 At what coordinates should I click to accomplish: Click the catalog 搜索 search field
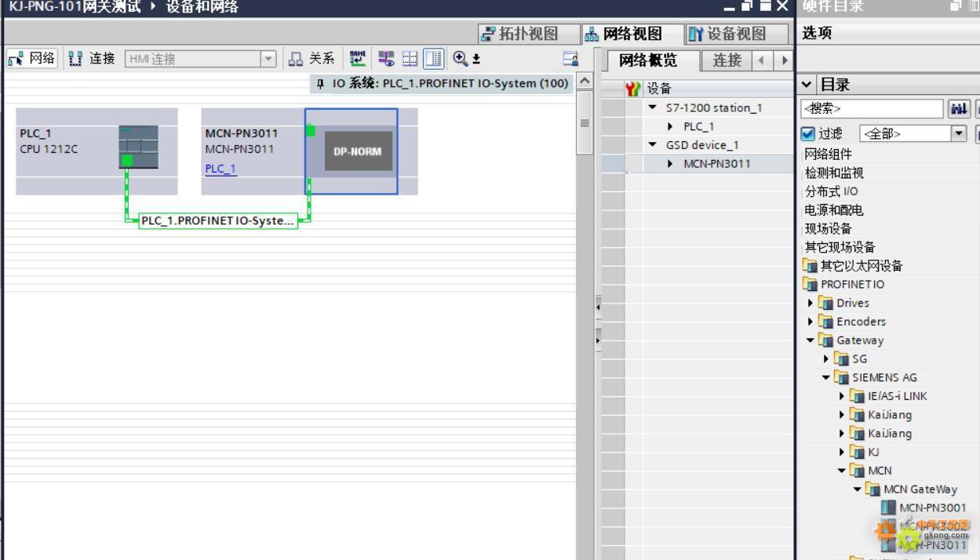(872, 108)
